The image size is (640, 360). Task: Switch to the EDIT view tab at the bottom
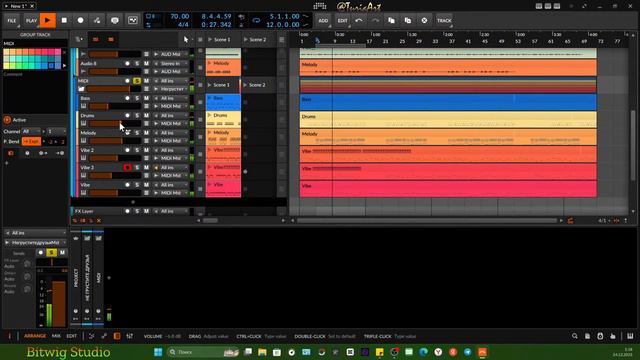click(71, 336)
